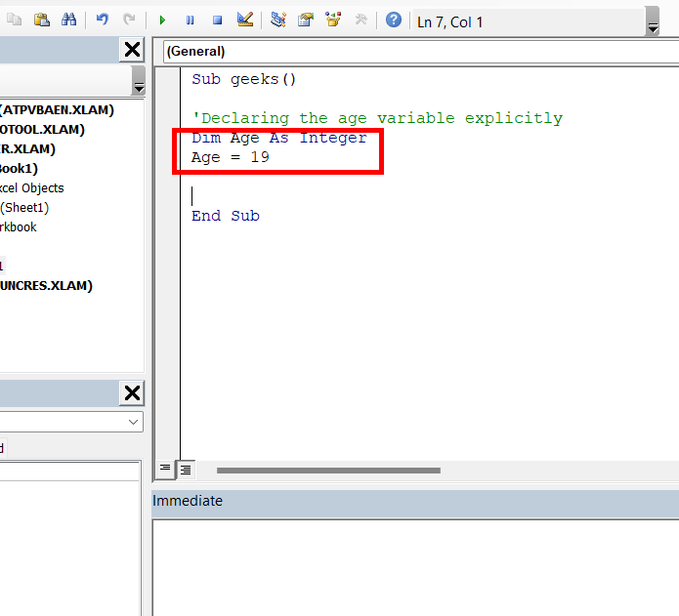Click the 'Sub geeks()' code line

tap(244, 79)
